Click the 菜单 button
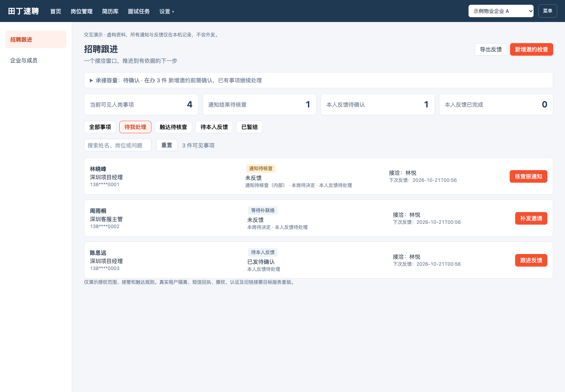Screen dimensions: 565x392 point(548,11)
